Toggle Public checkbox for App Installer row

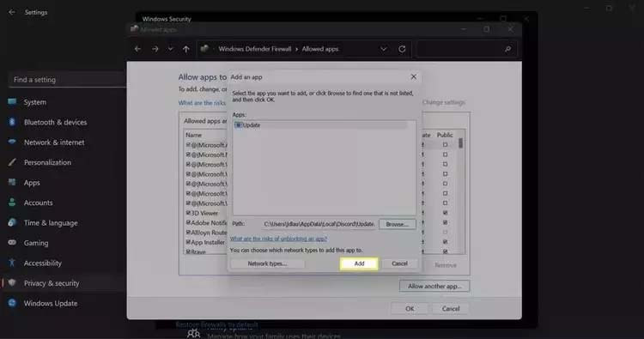click(445, 242)
